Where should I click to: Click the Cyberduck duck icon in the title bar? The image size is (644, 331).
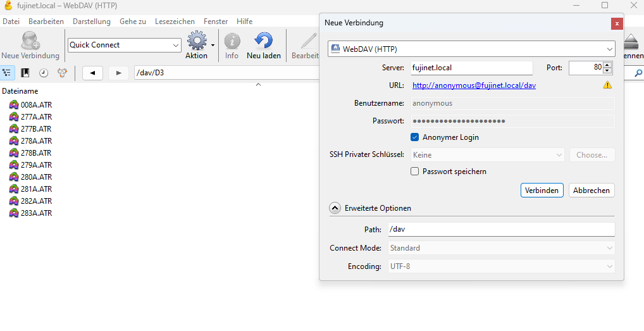pos(8,6)
